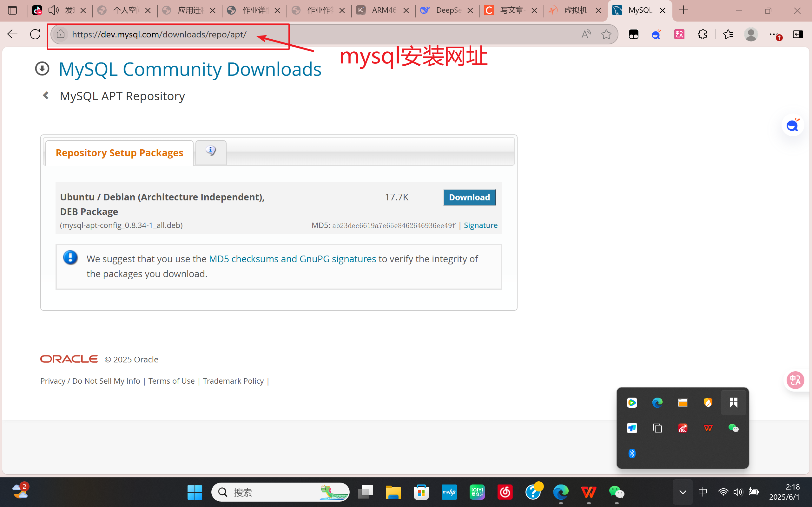Click the Download button for DEB Package
812x507 pixels.
pyautogui.click(x=469, y=197)
